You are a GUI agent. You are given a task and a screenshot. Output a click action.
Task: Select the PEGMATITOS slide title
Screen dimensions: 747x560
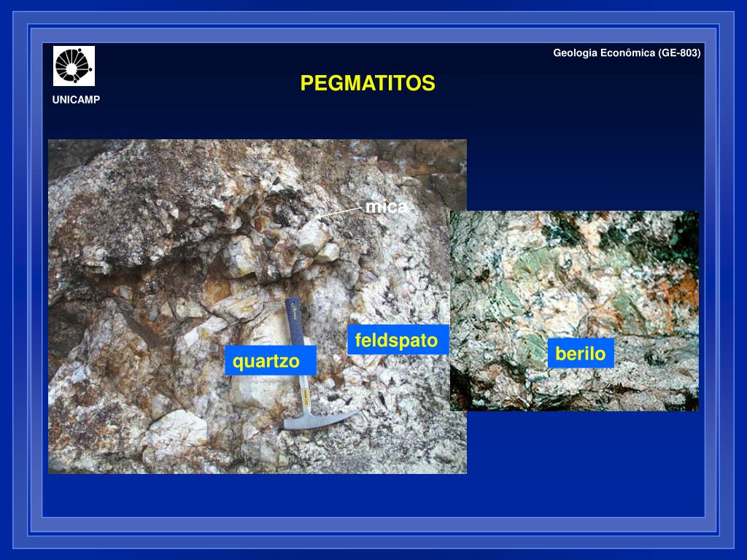click(368, 83)
